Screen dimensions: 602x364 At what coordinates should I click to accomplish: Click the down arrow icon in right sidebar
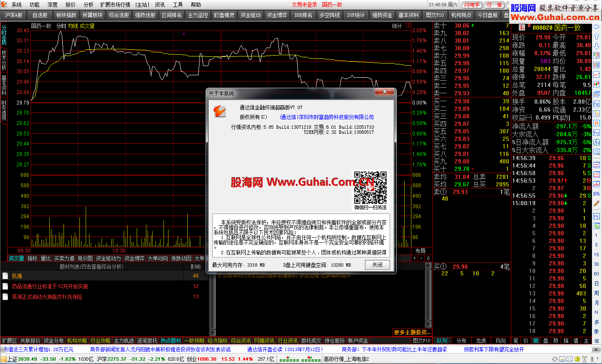point(597,46)
